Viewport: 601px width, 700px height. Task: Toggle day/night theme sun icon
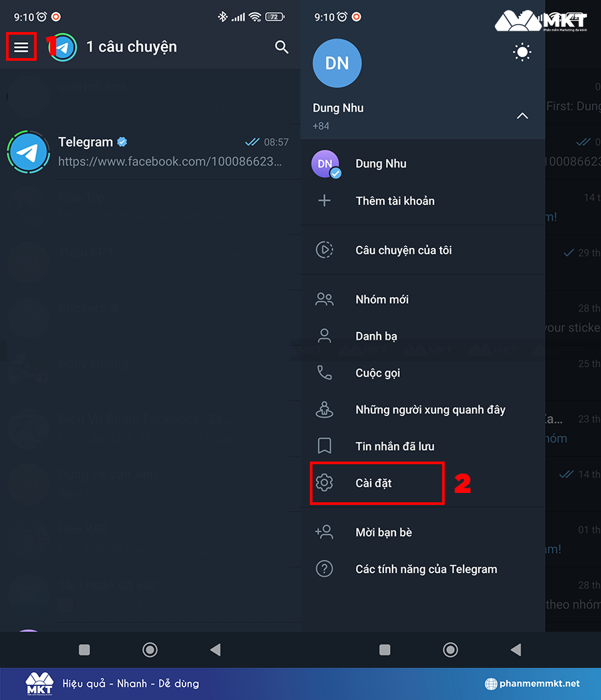(522, 52)
